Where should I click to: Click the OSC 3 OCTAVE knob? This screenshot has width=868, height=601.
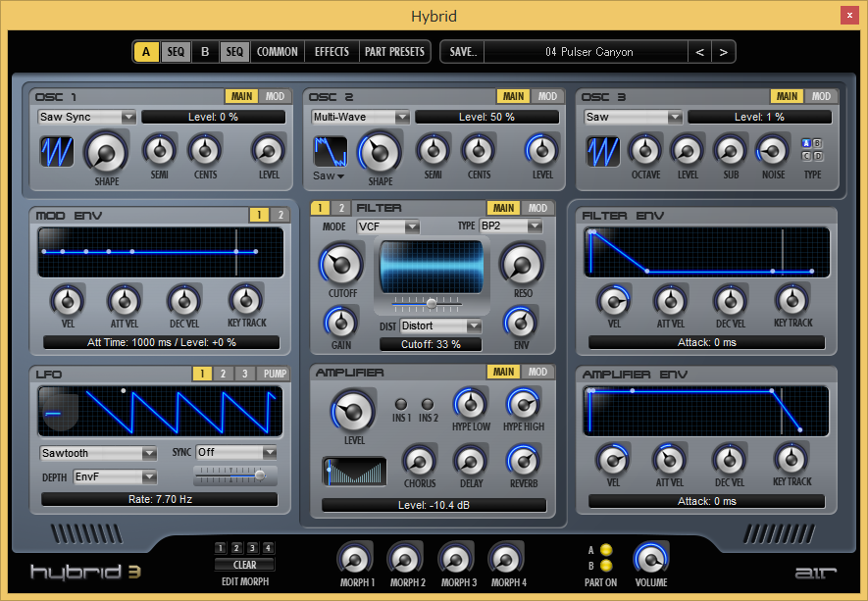(645, 151)
